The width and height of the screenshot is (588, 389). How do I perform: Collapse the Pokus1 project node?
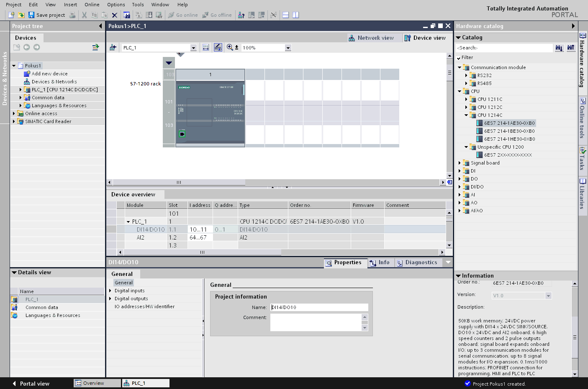tap(14, 66)
